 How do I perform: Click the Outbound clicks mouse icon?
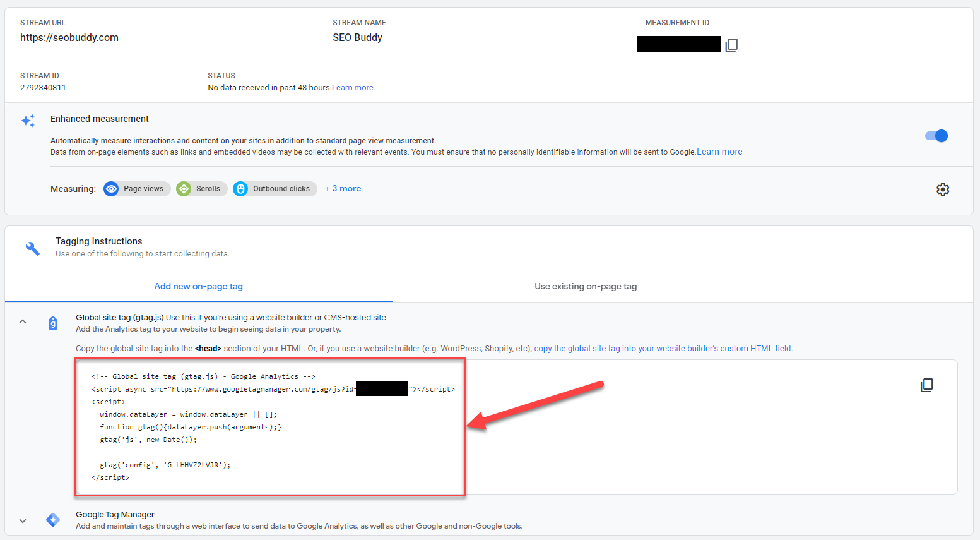(x=240, y=189)
